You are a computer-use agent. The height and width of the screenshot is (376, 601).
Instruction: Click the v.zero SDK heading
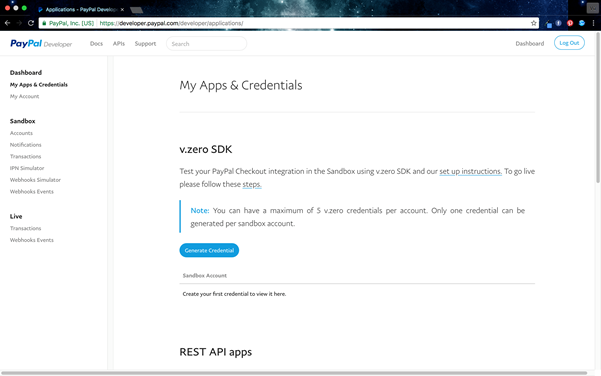click(206, 149)
